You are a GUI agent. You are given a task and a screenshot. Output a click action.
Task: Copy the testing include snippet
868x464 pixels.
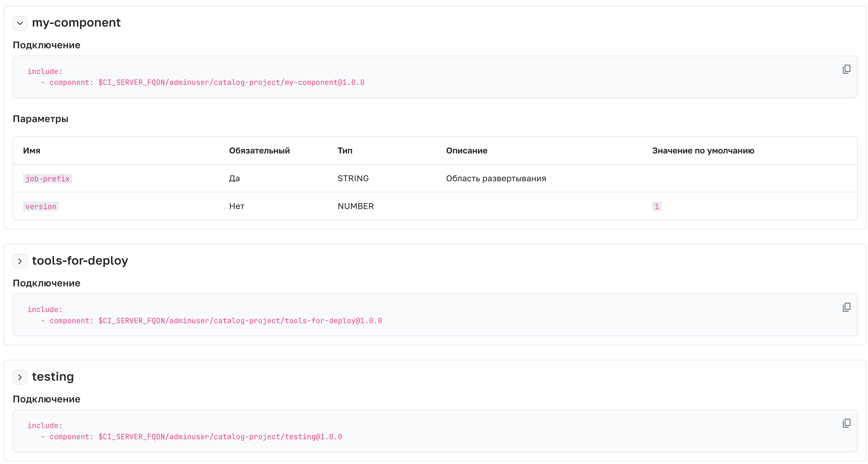(x=846, y=423)
